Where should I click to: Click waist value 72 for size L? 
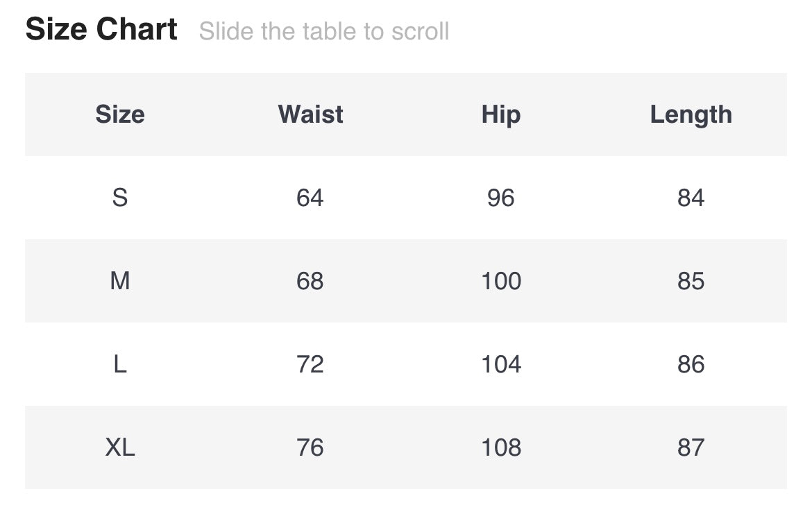pos(310,364)
